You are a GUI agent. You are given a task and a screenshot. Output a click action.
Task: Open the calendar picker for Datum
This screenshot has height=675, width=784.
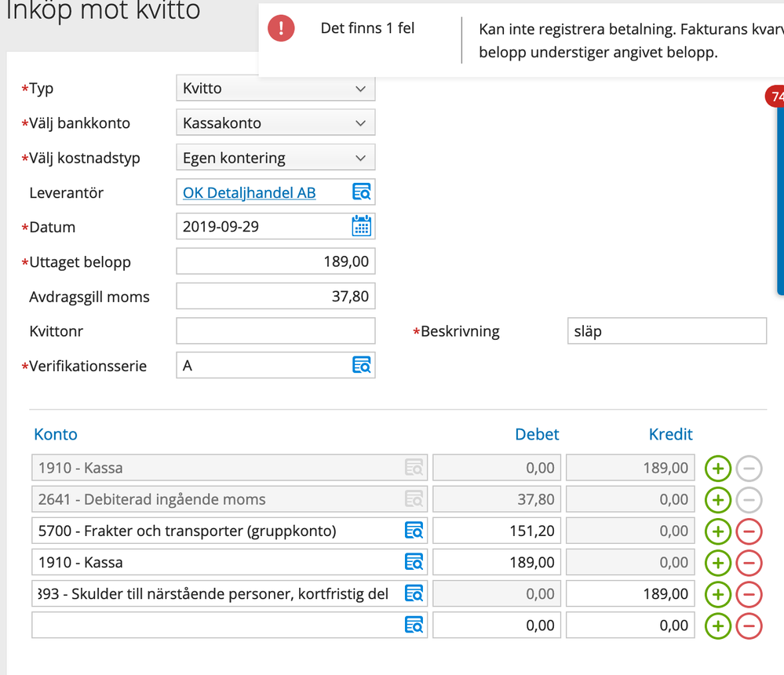point(362,226)
